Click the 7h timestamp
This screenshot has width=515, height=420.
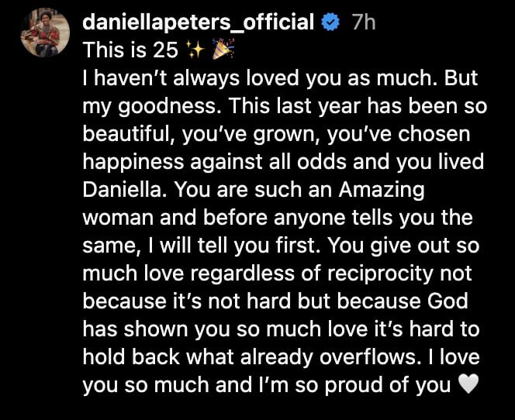pos(364,23)
